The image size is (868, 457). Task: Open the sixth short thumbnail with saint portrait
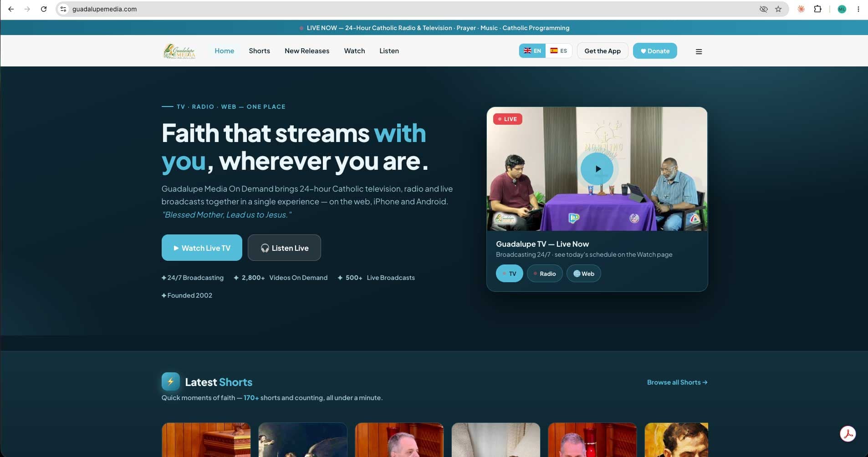[x=676, y=440]
